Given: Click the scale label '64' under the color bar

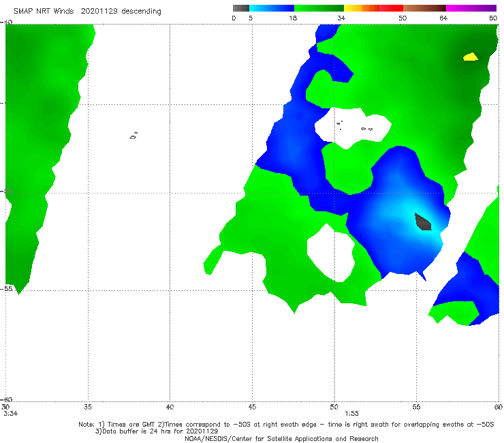Looking at the screenshot, I should 443,18.
